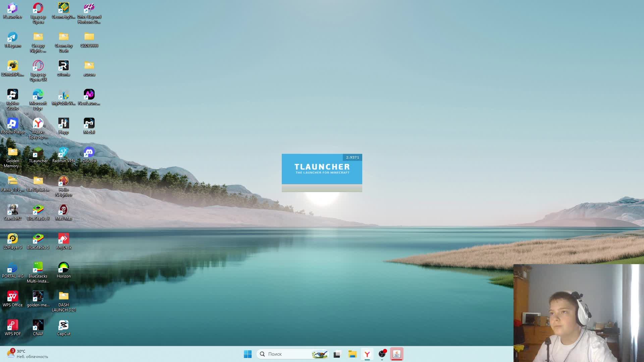This screenshot has width=644, height=362.
Task: Open the weather widget showing 30°C
Action: click(x=28, y=354)
